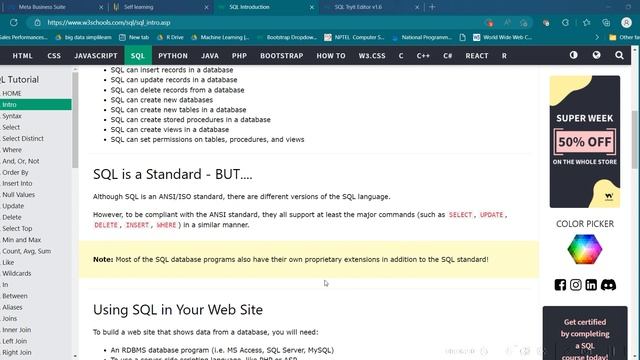640x360 pixels.
Task: Open the globe translate icon
Action: 596,55
